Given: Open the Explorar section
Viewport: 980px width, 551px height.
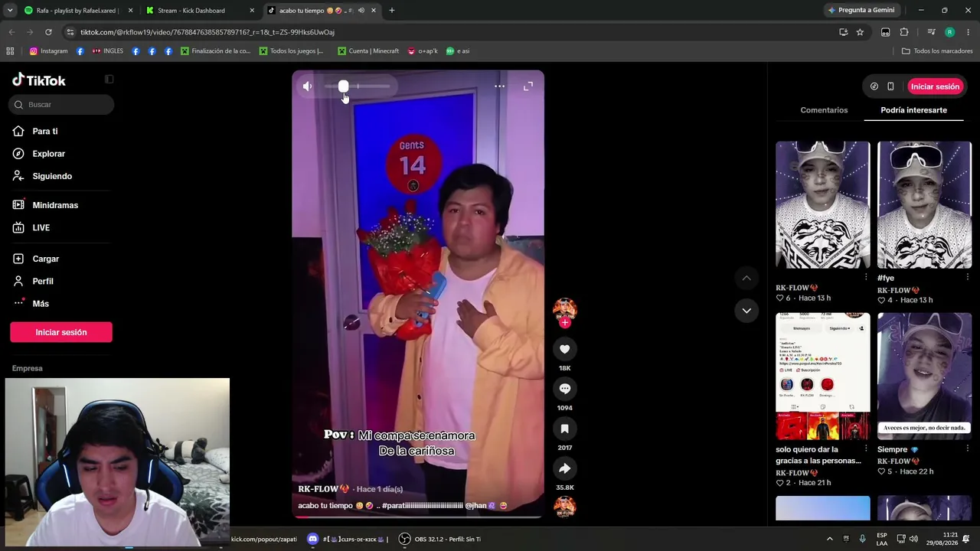Looking at the screenshot, I should click(48, 154).
